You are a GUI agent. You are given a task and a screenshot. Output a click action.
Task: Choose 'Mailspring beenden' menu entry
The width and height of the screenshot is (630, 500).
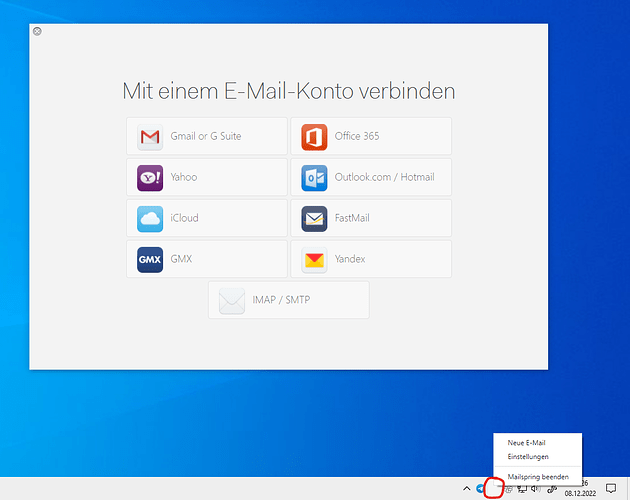tap(537, 477)
